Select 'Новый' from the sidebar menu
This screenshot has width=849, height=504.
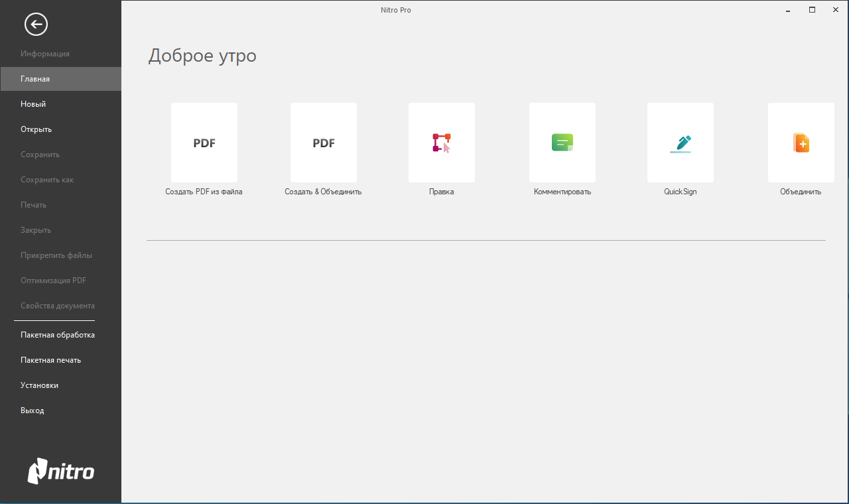[33, 103]
